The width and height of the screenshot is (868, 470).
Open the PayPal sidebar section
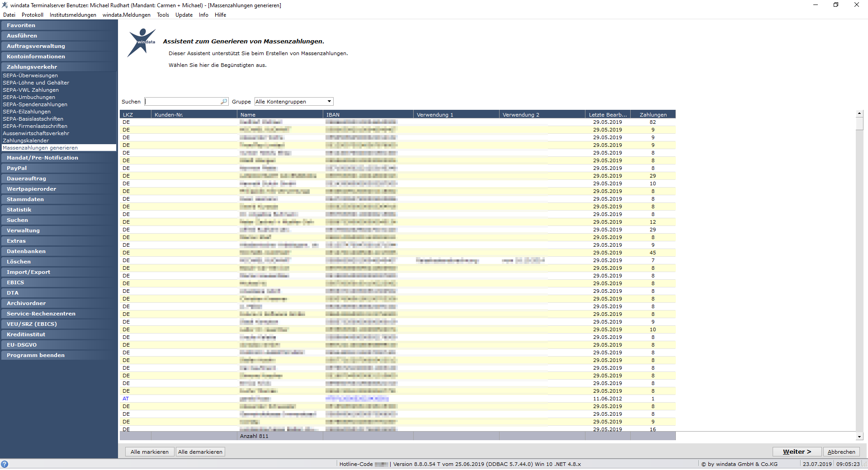tap(59, 168)
